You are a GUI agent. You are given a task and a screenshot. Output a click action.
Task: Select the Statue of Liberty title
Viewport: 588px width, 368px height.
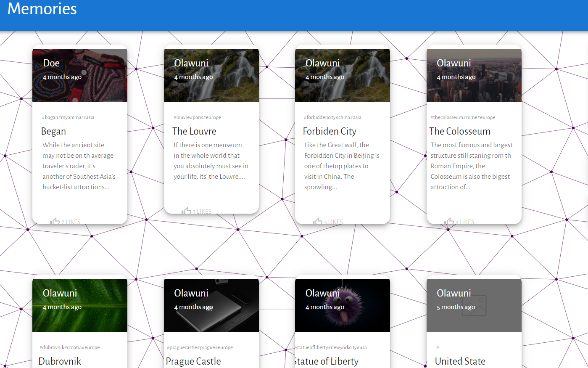coord(327,361)
